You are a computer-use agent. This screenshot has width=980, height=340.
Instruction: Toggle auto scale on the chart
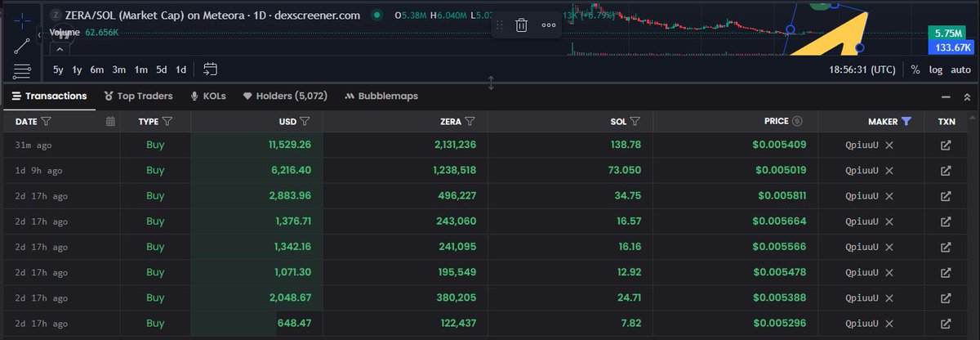coord(960,69)
